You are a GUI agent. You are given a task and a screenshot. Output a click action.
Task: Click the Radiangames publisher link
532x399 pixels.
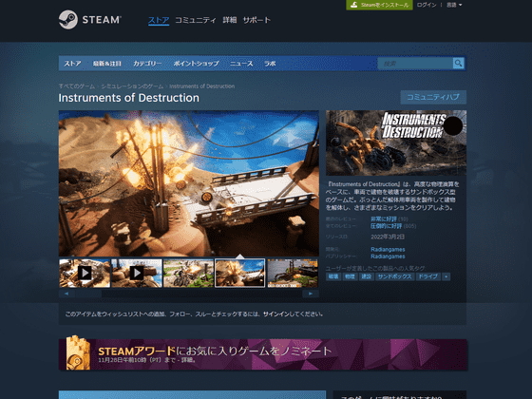tap(388, 256)
